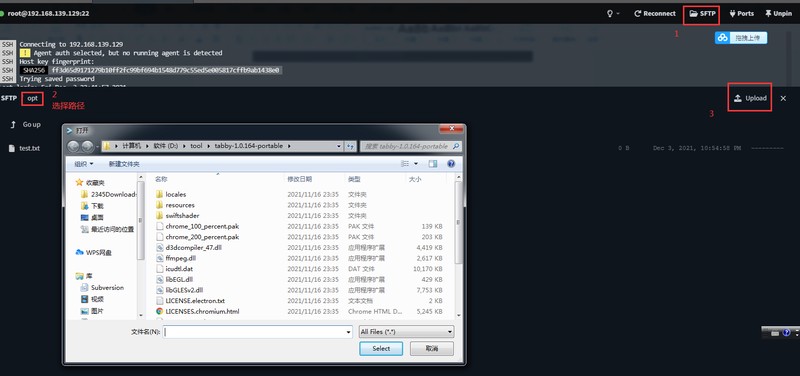The height and width of the screenshot is (376, 800).
Task: Click the Reconnect button
Action: tap(655, 14)
